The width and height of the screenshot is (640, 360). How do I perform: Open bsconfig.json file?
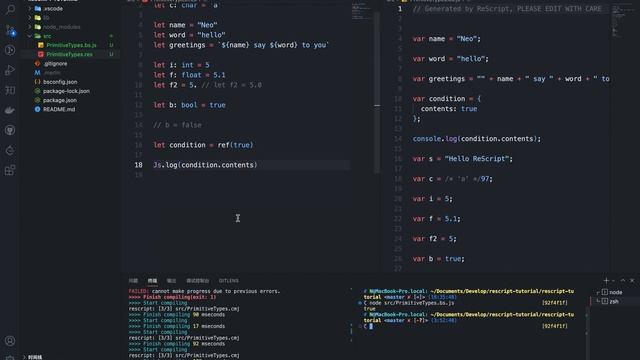point(60,82)
